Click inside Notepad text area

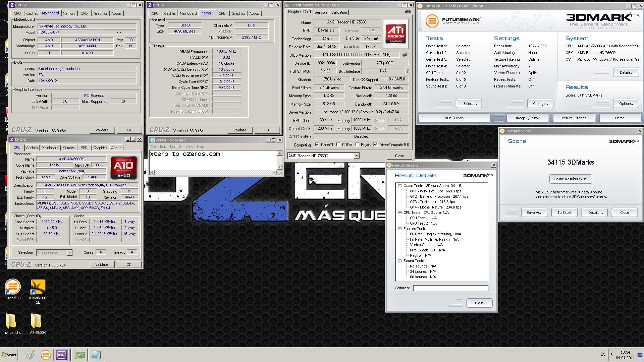(x=213, y=160)
